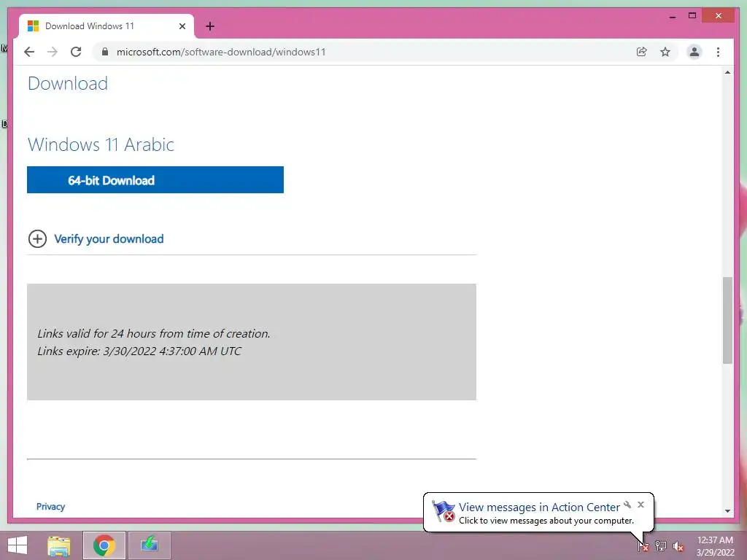
Task: Click the Windows 11 Arabic heading
Action: click(101, 144)
